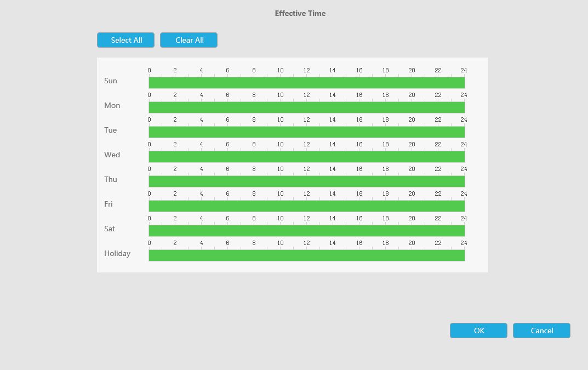
Task: Click the 24 tick above the Sun bar
Action: click(464, 70)
